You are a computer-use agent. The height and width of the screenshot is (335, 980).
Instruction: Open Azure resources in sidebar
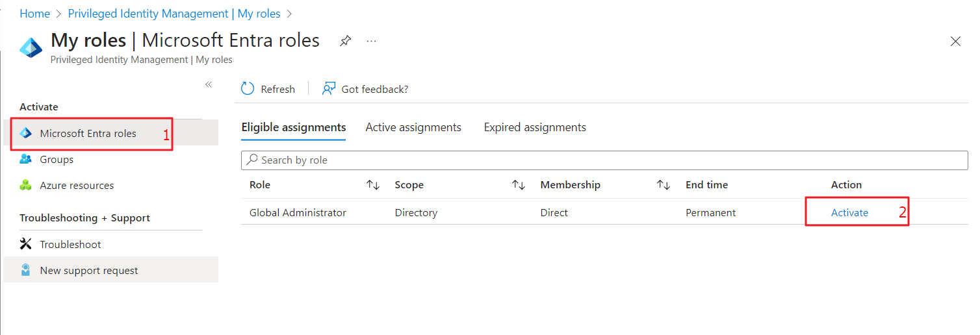pos(110,185)
